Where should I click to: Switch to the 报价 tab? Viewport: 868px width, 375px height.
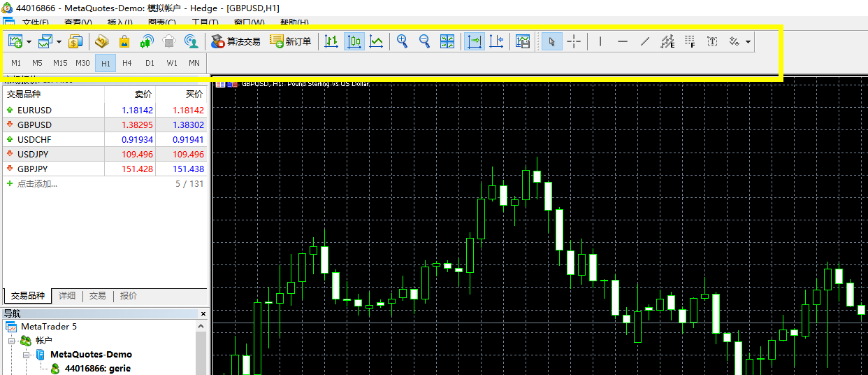coord(129,296)
